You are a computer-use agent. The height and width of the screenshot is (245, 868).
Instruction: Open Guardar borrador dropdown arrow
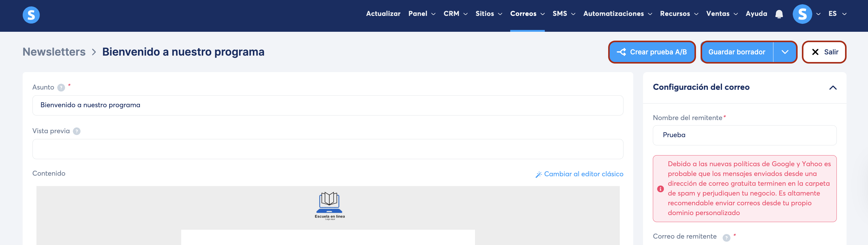point(784,52)
